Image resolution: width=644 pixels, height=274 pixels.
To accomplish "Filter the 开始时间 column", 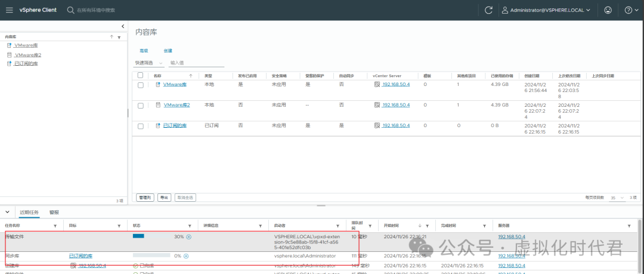I will click(x=428, y=226).
